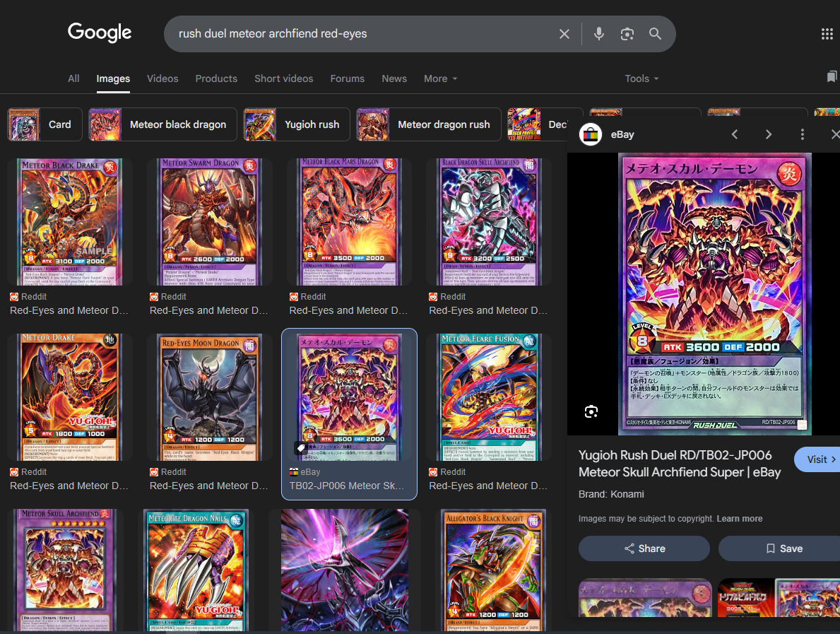This screenshot has height=634, width=840.
Task: Click product tag icon on TB02-JP006 result
Action: (301, 447)
